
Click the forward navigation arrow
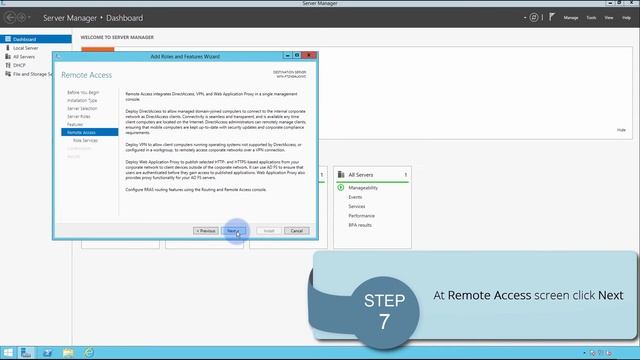21,18
